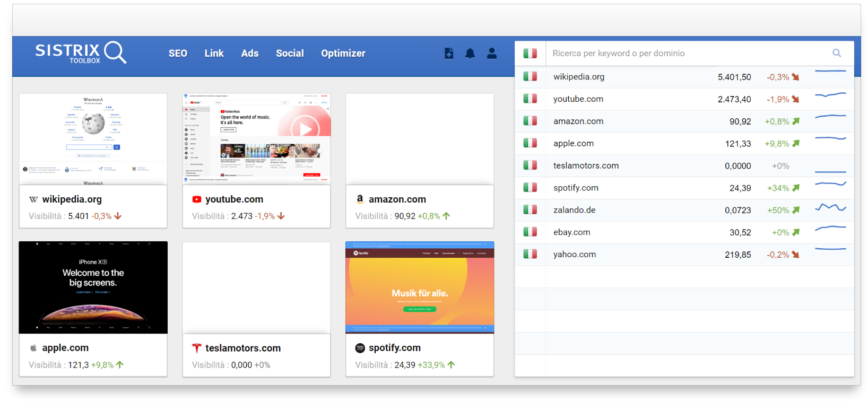Click amazon.com in the domain list
The height and width of the screenshot is (402, 868).
point(578,121)
